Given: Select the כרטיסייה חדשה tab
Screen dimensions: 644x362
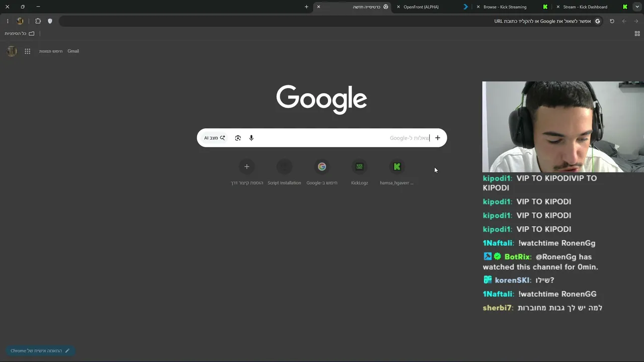Looking at the screenshot, I should click(352, 7).
